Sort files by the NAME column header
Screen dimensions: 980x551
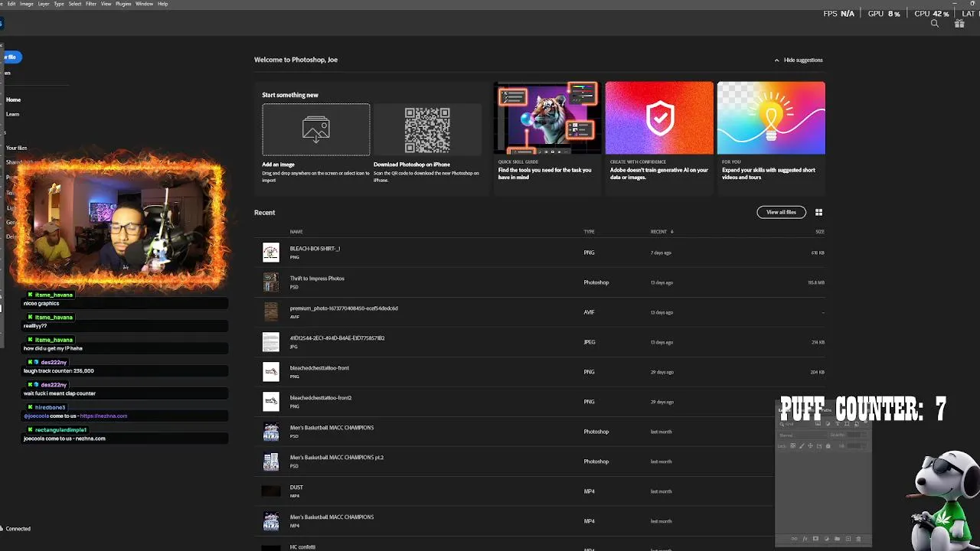(296, 231)
